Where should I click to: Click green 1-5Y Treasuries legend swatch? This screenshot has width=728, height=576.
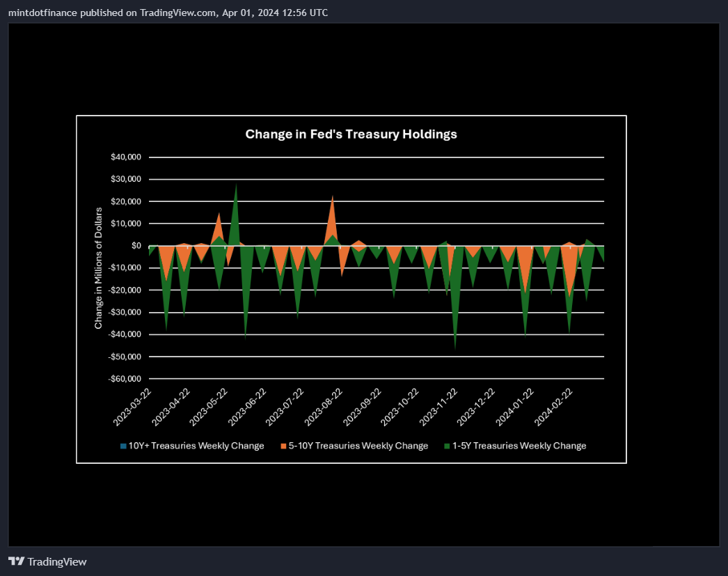[x=447, y=446]
